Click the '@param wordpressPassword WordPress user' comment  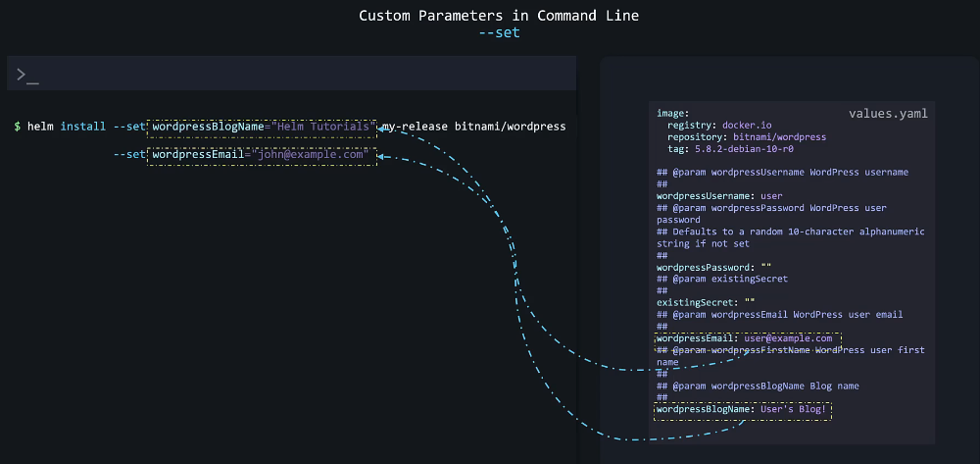tap(772, 208)
